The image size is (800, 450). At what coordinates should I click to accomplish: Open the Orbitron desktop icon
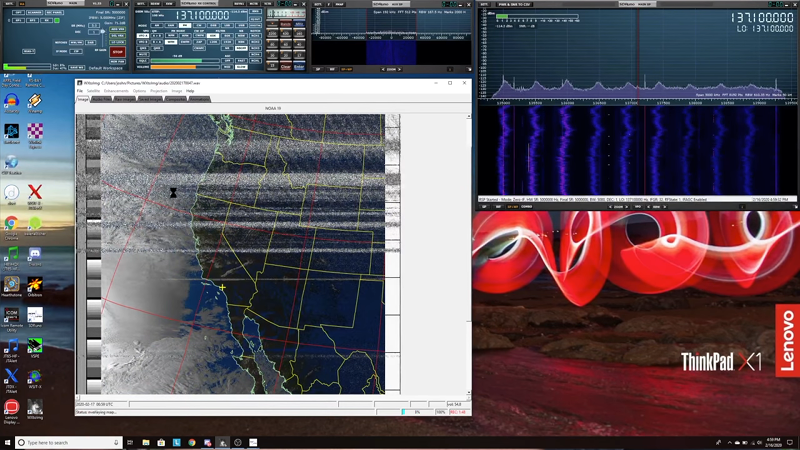(35, 285)
